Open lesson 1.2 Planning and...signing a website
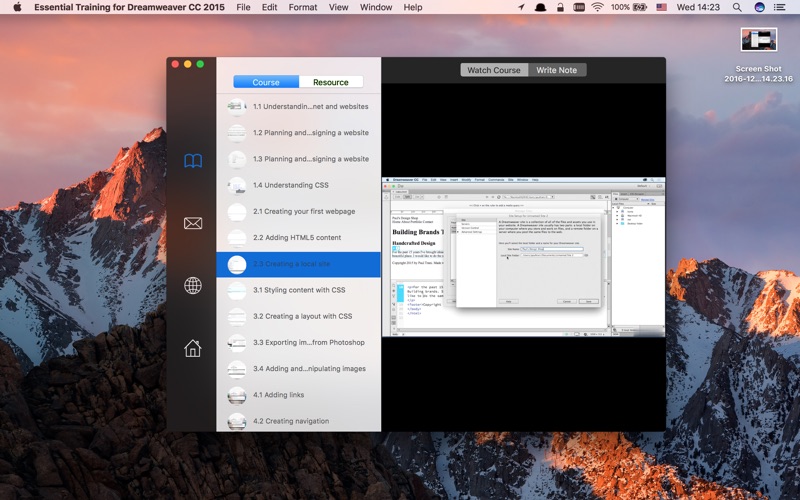Viewport: 800px width, 500px height. click(298, 133)
